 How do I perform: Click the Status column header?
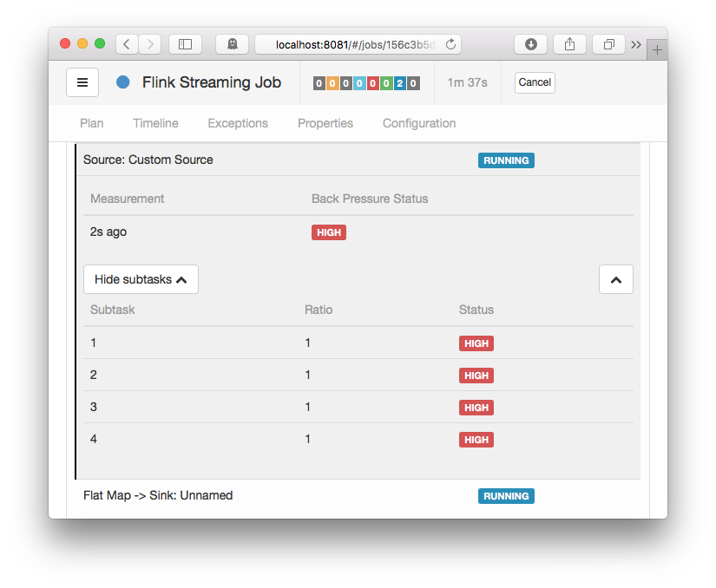[x=476, y=310]
